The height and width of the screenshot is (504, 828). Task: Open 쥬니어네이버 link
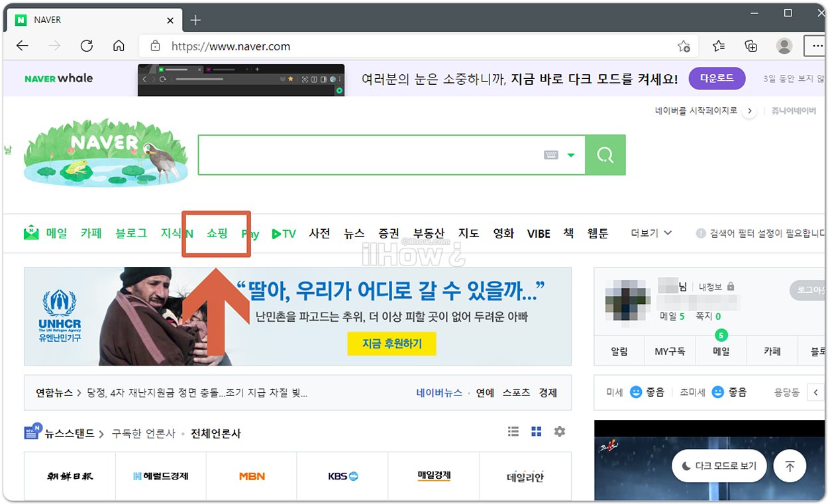pyautogui.click(x=794, y=111)
